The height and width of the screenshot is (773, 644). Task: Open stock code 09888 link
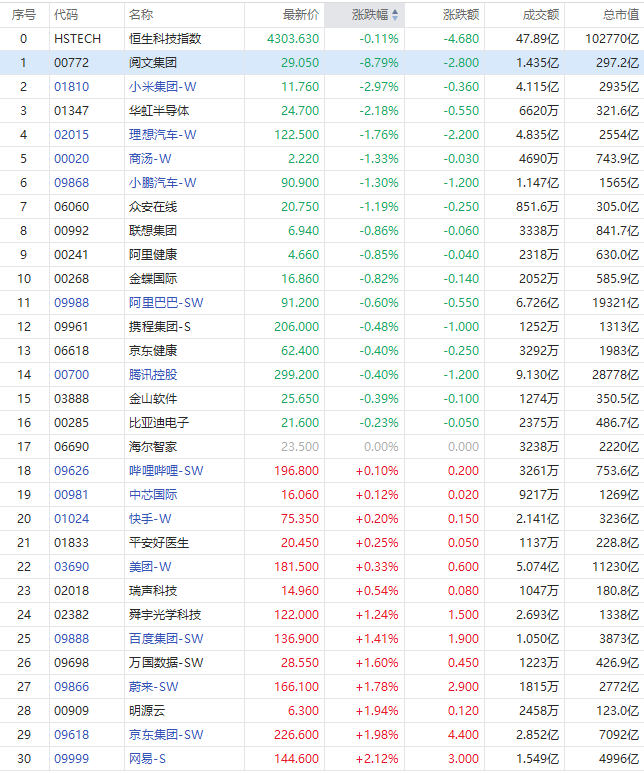(72, 639)
